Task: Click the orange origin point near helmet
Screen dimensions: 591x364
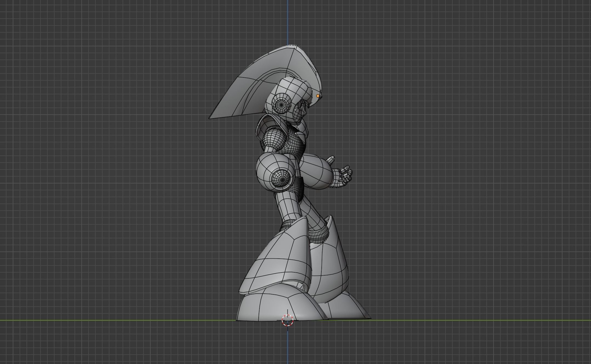Action: [318, 96]
